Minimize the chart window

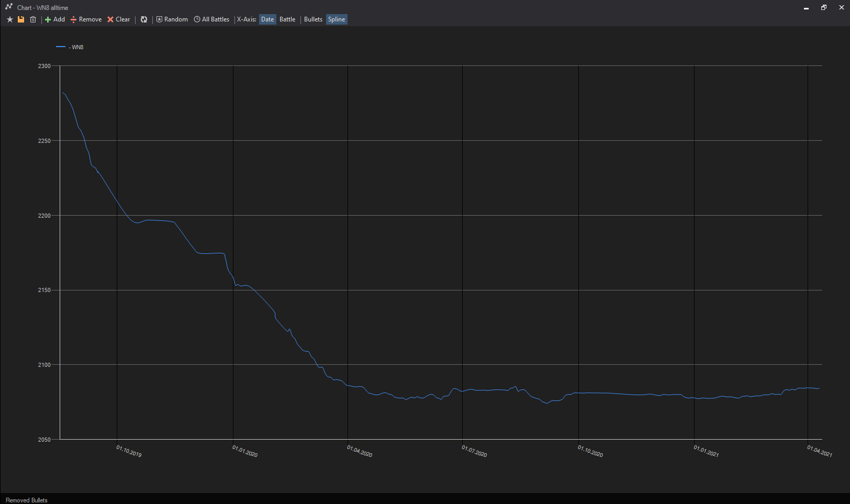point(806,7)
